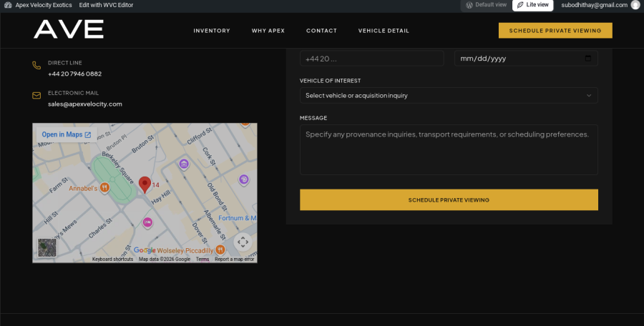Click the phone number +44 20 7946 0882
Image resolution: width=644 pixels, height=326 pixels.
[x=74, y=74]
